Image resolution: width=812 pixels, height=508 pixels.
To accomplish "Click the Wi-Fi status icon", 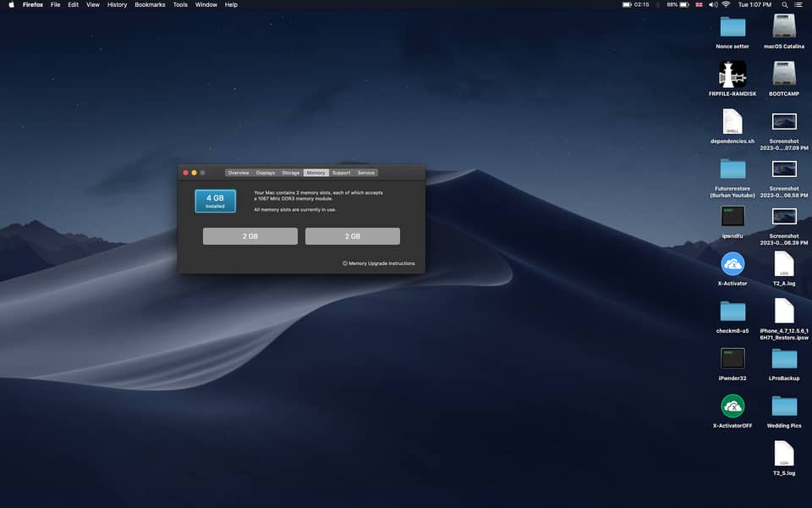I will point(726,5).
